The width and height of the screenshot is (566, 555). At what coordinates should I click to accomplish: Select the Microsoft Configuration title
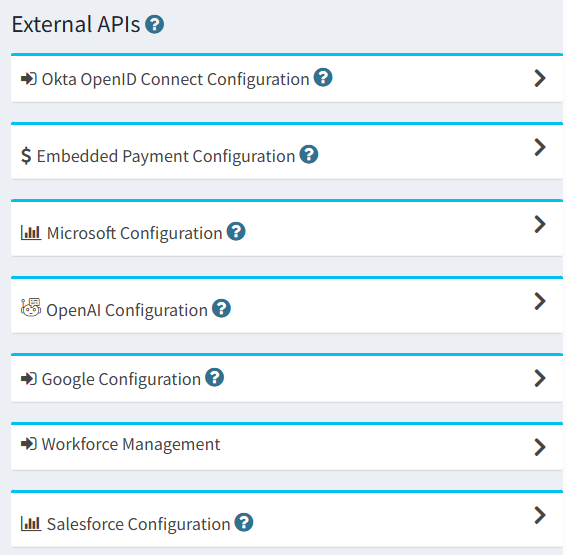point(134,233)
